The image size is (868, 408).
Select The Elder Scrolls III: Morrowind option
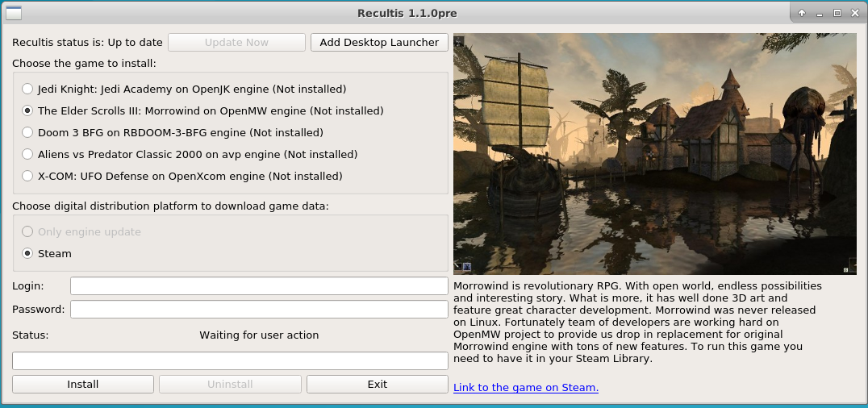click(x=202, y=110)
